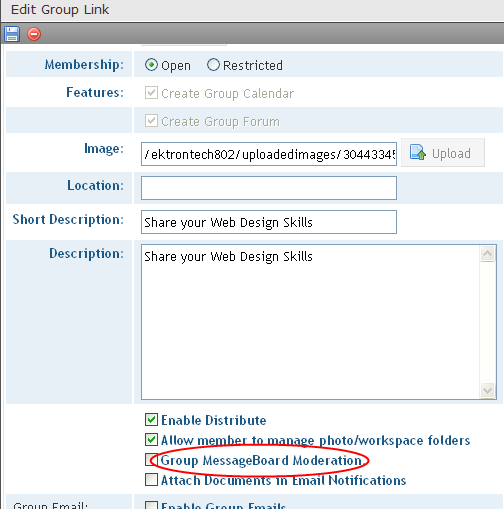Click the red Cancel icon in toolbar

tap(34, 34)
